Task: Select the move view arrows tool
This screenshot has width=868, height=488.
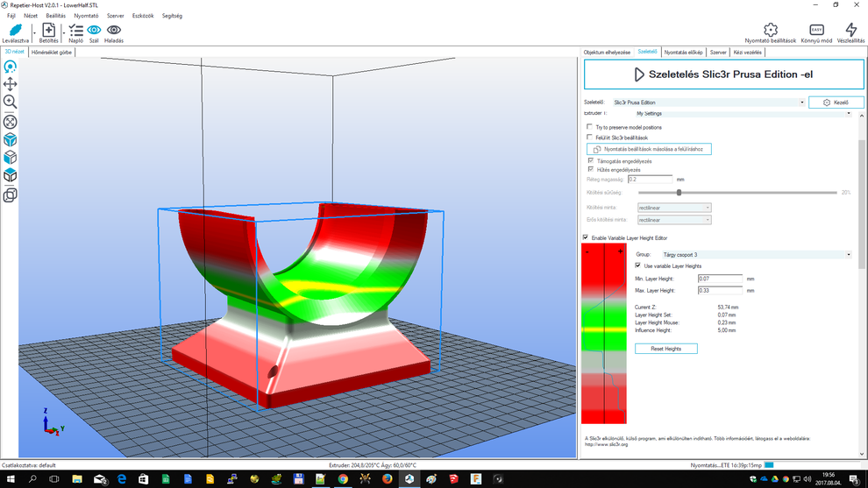Action: (x=11, y=84)
